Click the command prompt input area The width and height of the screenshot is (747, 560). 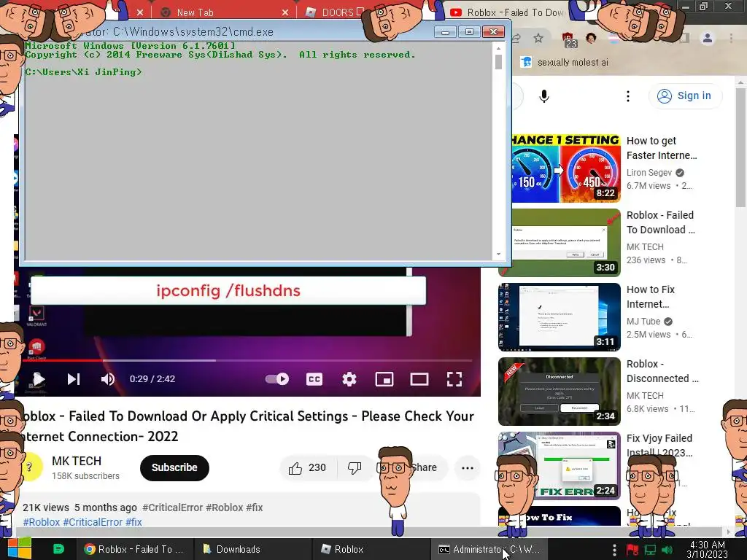click(258, 152)
